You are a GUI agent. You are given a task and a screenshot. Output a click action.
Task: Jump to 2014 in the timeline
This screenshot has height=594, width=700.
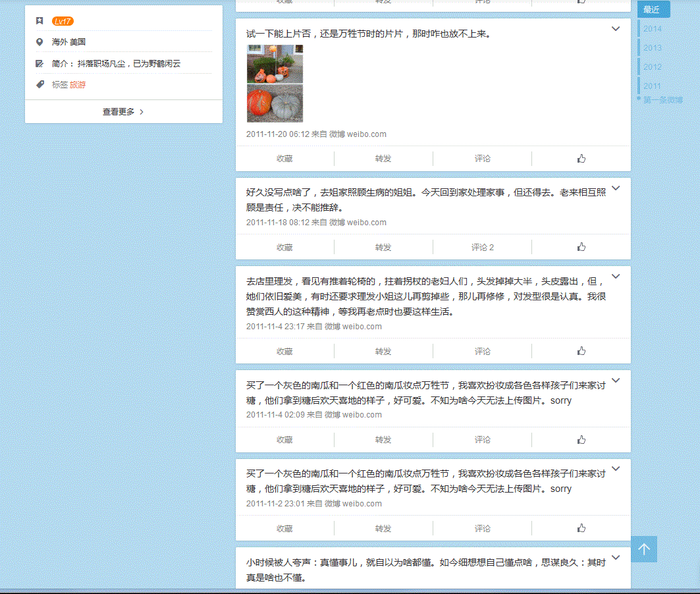tap(653, 29)
